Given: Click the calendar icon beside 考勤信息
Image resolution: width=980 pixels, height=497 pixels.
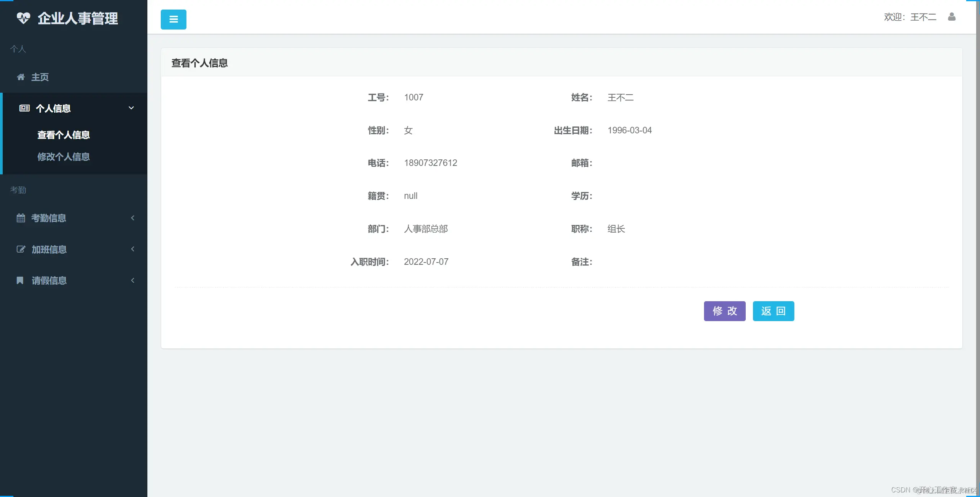Looking at the screenshot, I should pyautogui.click(x=21, y=218).
